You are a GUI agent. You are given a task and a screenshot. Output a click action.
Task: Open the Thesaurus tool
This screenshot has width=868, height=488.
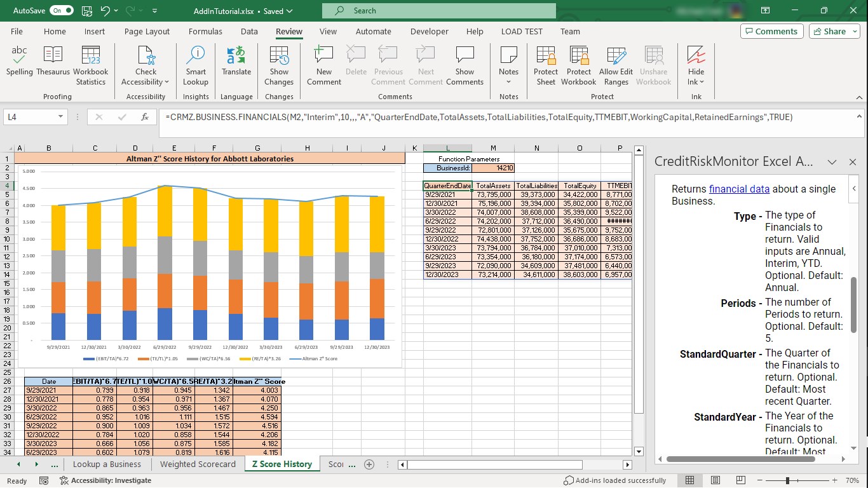(53, 62)
